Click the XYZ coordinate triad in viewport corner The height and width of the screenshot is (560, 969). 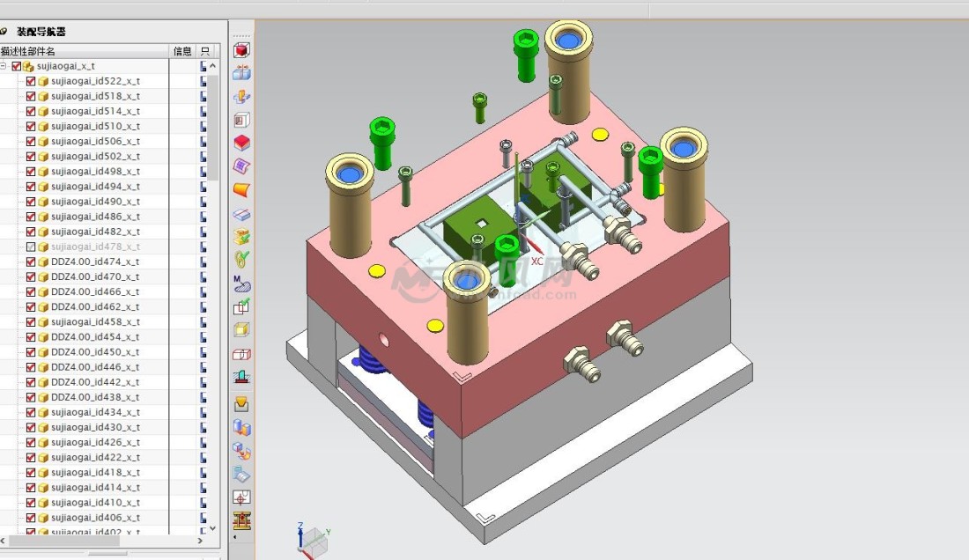pyautogui.click(x=310, y=539)
